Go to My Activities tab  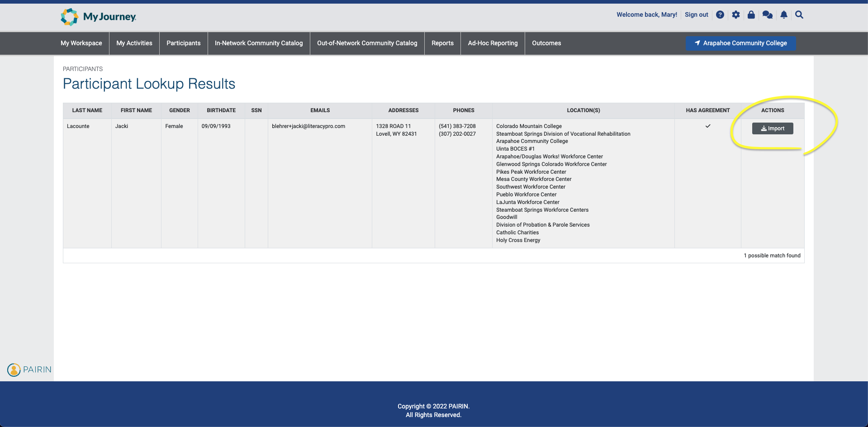click(134, 43)
